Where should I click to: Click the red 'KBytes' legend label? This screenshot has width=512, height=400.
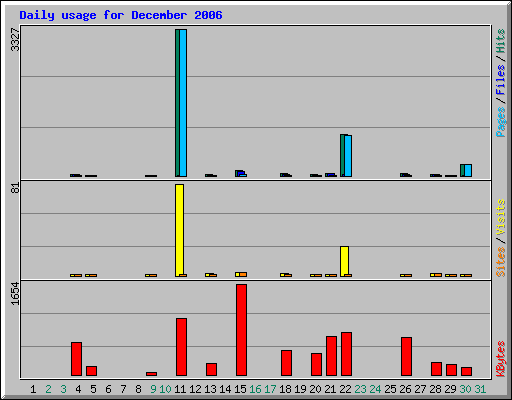point(500,359)
